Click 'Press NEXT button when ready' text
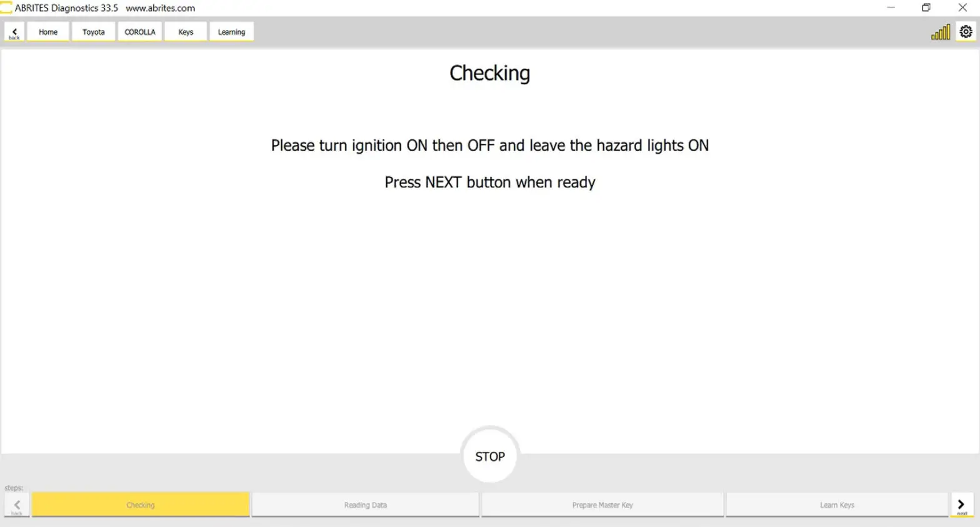980x527 pixels. [490, 183]
